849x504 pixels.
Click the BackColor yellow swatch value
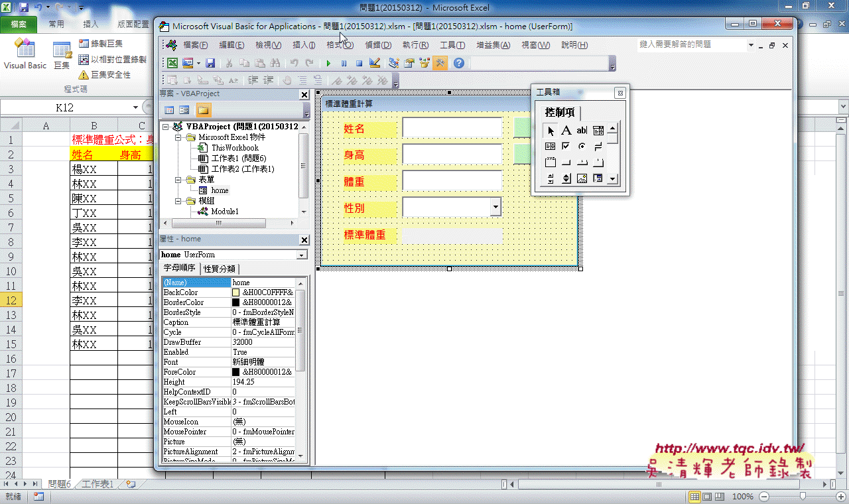[235, 292]
